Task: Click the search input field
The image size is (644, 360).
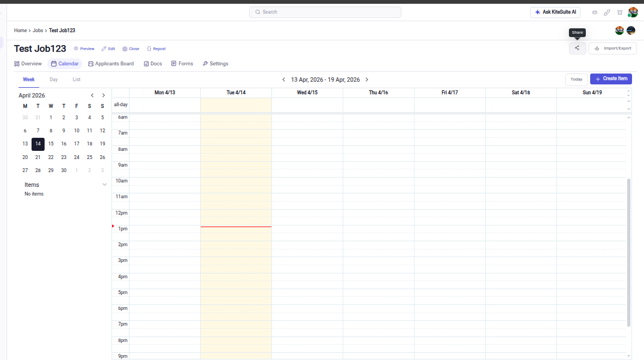Action: click(x=325, y=13)
